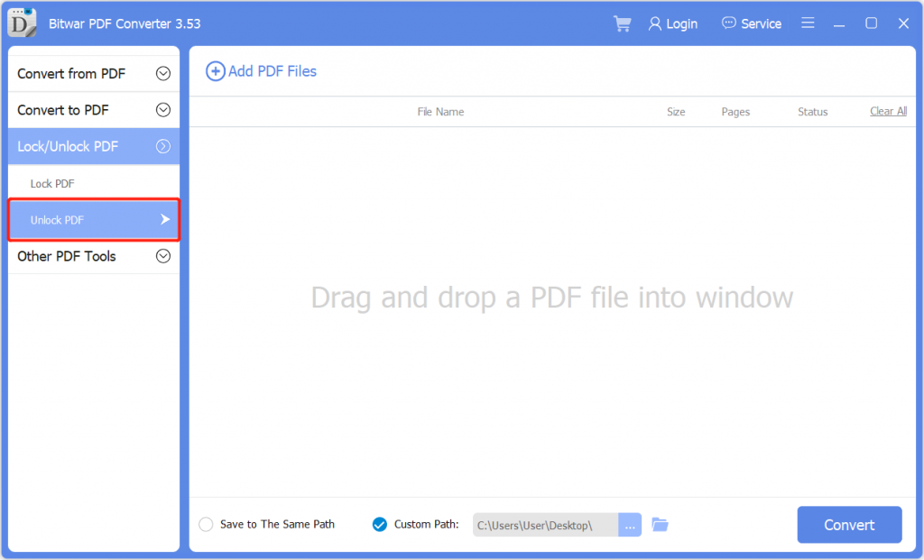Open the hamburger menu in the title bar
This screenshot has width=924, height=560.
(808, 23)
